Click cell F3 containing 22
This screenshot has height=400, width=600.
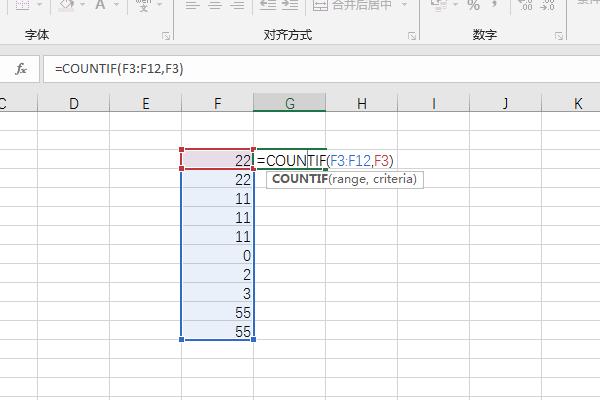(217, 159)
